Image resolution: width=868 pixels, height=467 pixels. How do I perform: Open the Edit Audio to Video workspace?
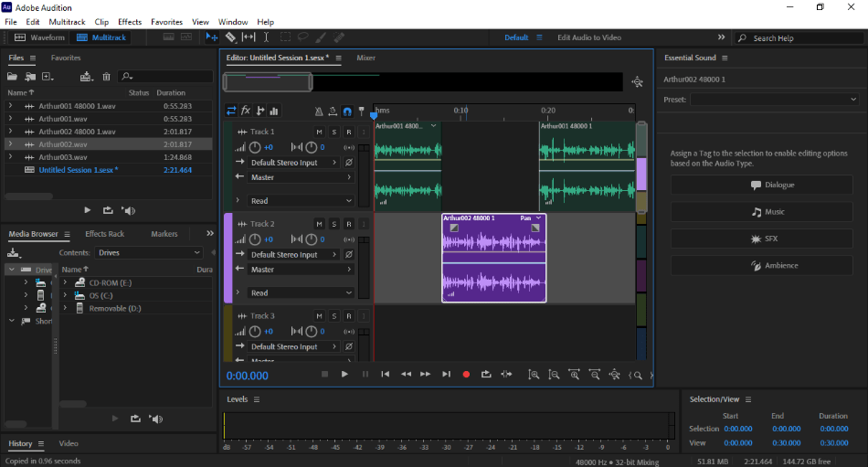click(589, 37)
